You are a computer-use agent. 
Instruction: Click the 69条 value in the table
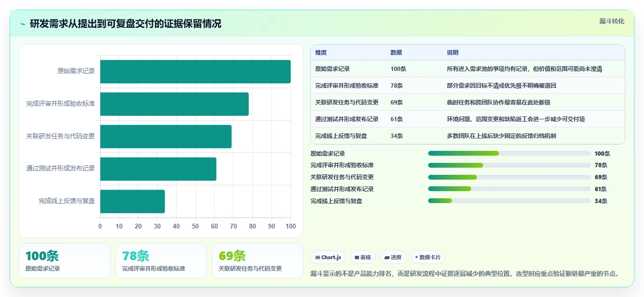[397, 103]
